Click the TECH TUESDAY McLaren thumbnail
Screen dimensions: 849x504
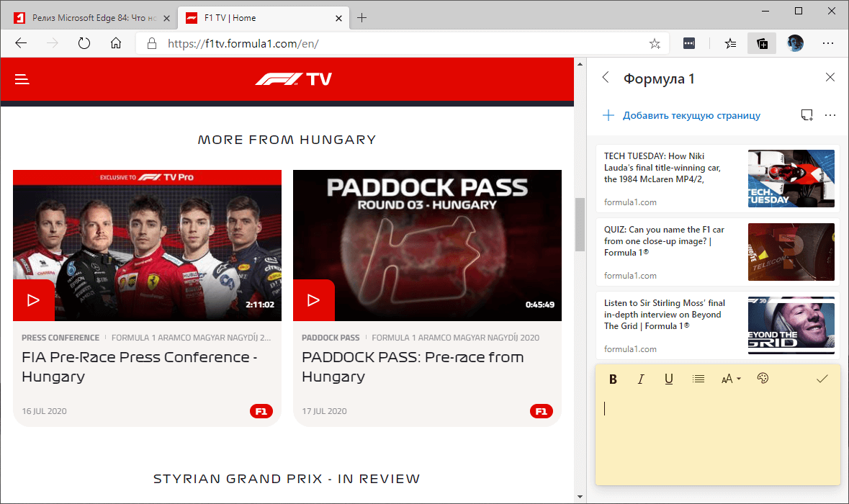pyautogui.click(x=791, y=179)
